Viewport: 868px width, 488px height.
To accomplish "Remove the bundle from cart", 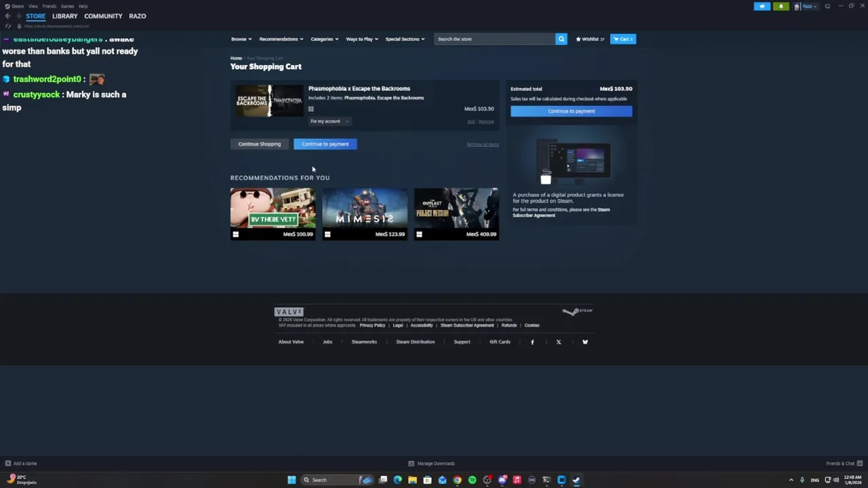I will coord(486,122).
